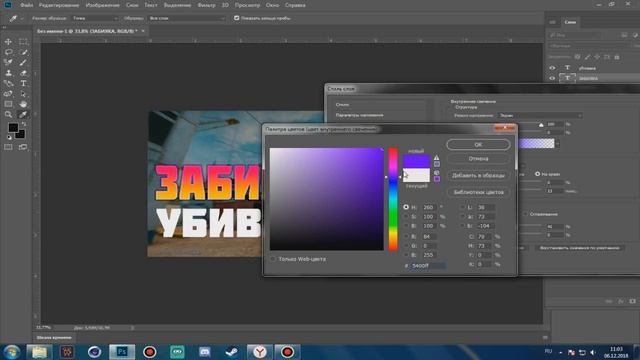The height and width of the screenshot is (360, 640).
Task: Open the sample size dropdown in options bar
Action: pos(95,18)
